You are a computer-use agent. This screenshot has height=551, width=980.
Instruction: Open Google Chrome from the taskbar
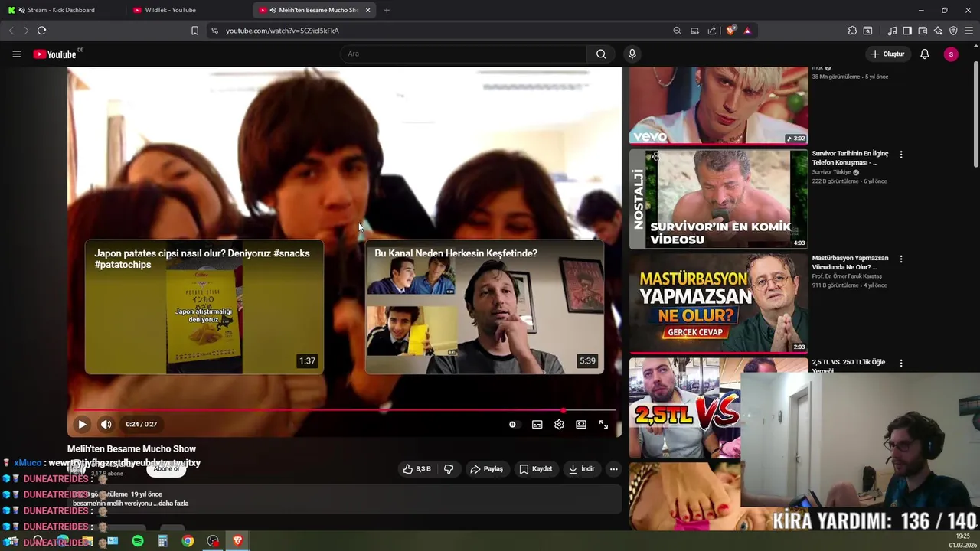tap(188, 541)
